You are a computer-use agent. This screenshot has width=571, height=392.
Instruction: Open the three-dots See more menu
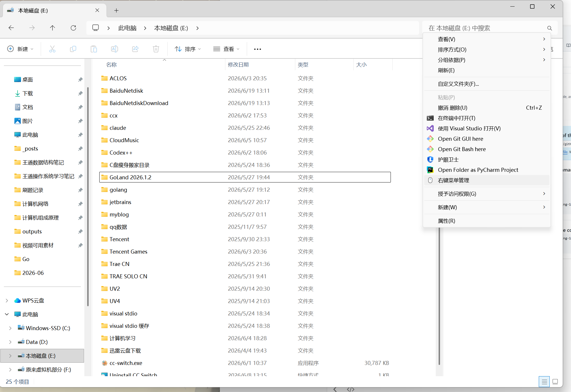pos(258,49)
